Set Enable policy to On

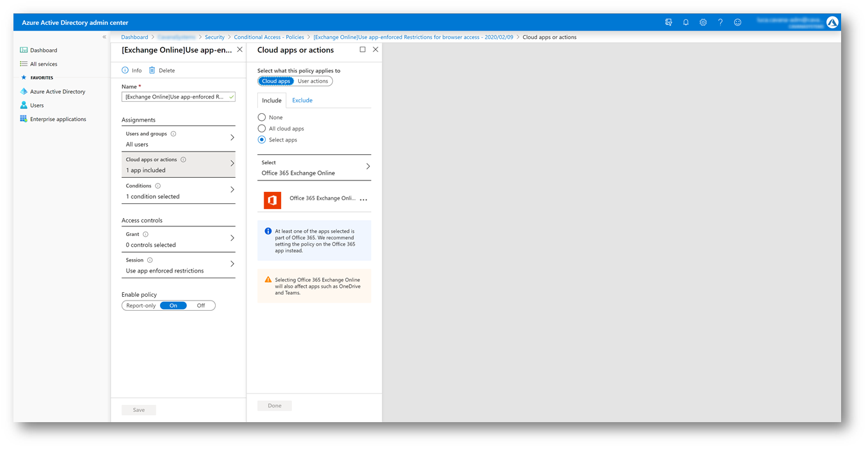click(173, 306)
